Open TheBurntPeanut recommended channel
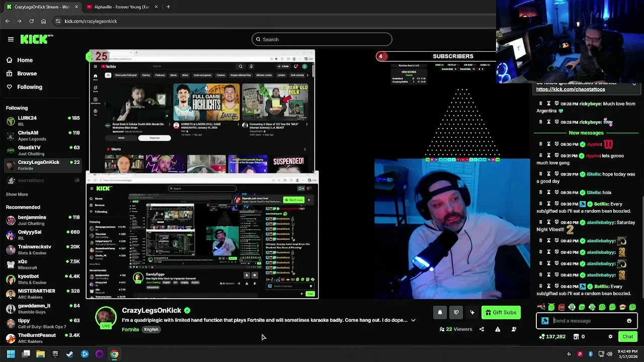 click(x=43, y=338)
